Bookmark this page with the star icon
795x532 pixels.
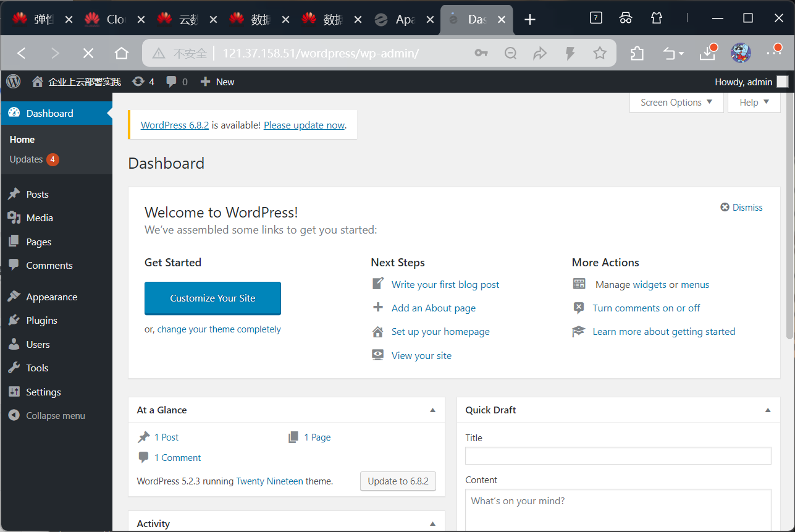(599, 54)
